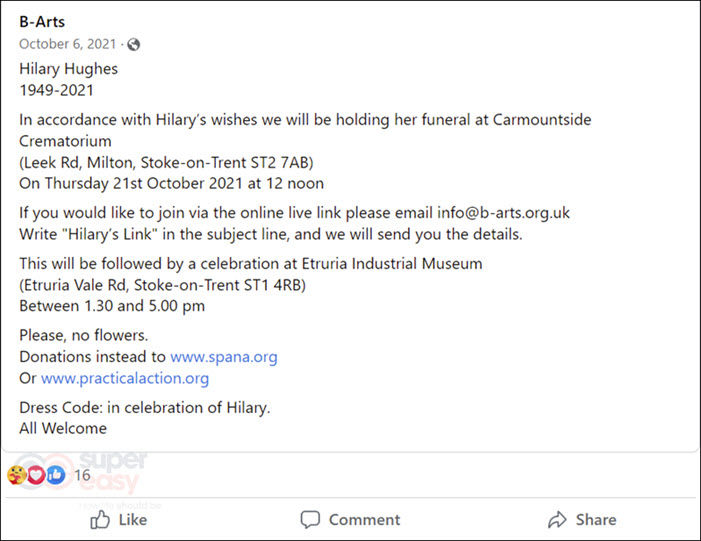
Task: Open the www.practicalaction.org link
Action: click(125, 378)
